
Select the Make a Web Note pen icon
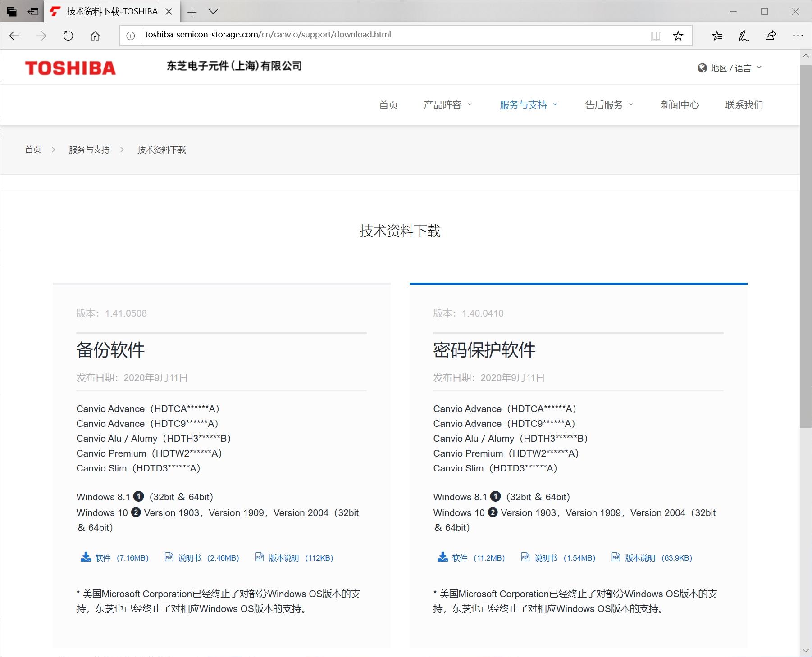click(x=744, y=35)
